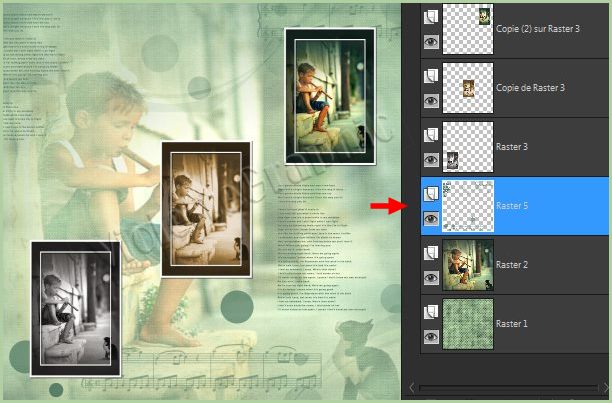612x403 pixels.
Task: Toggle visibility of Raster 2 layer
Action: click(x=430, y=278)
